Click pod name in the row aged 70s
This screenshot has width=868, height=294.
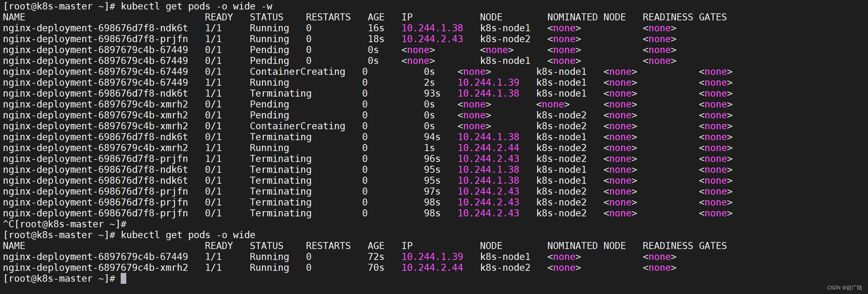pos(95,268)
